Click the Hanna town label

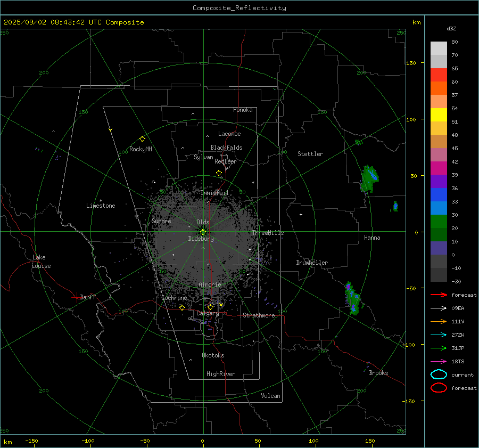[372, 238]
